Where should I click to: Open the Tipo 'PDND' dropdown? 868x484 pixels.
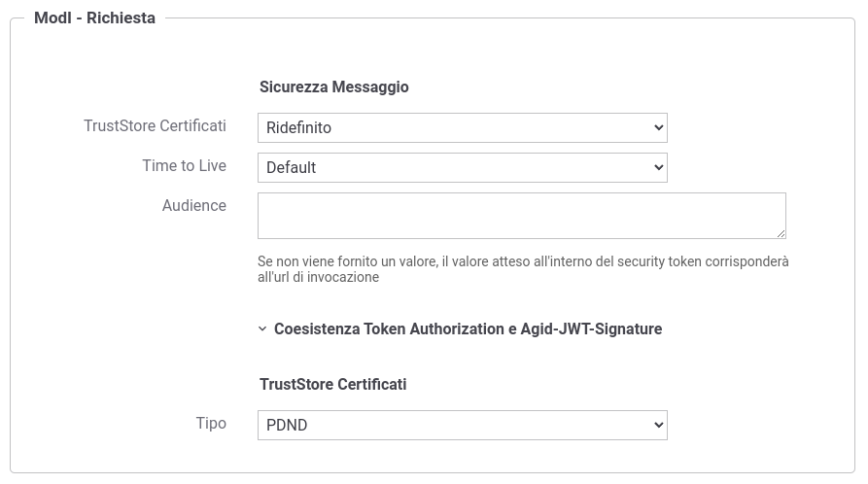tap(463, 426)
